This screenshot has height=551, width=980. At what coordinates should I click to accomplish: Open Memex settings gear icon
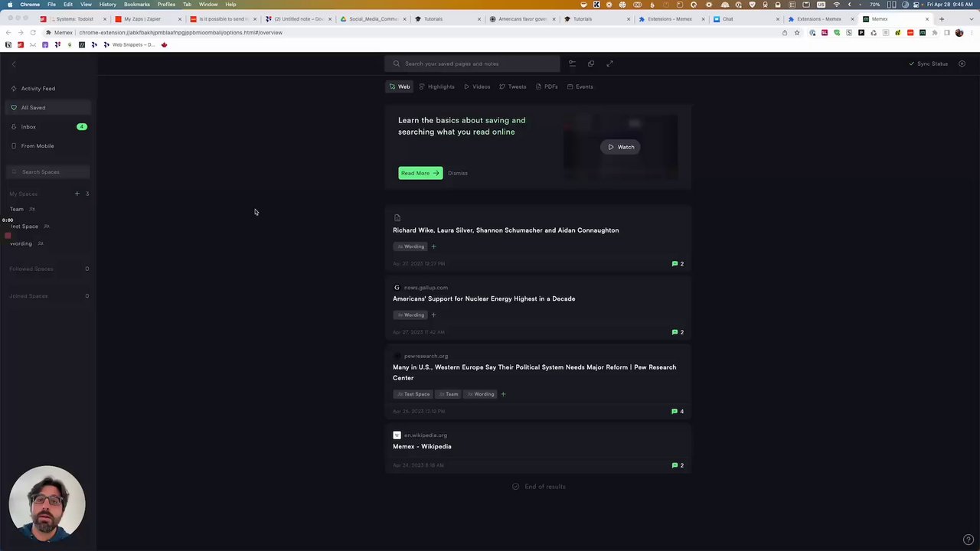point(962,64)
